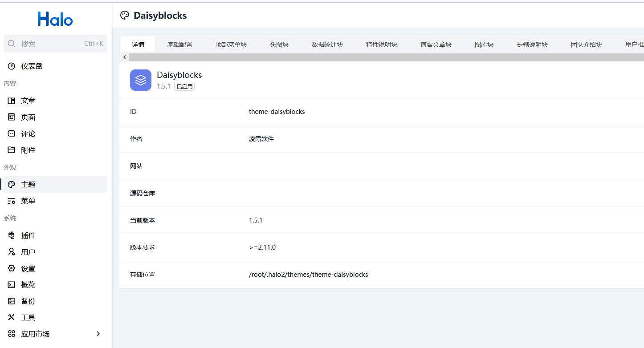Click the palette icon beside Daisyblocks title
This screenshot has width=644, height=348.
pyautogui.click(x=125, y=16)
